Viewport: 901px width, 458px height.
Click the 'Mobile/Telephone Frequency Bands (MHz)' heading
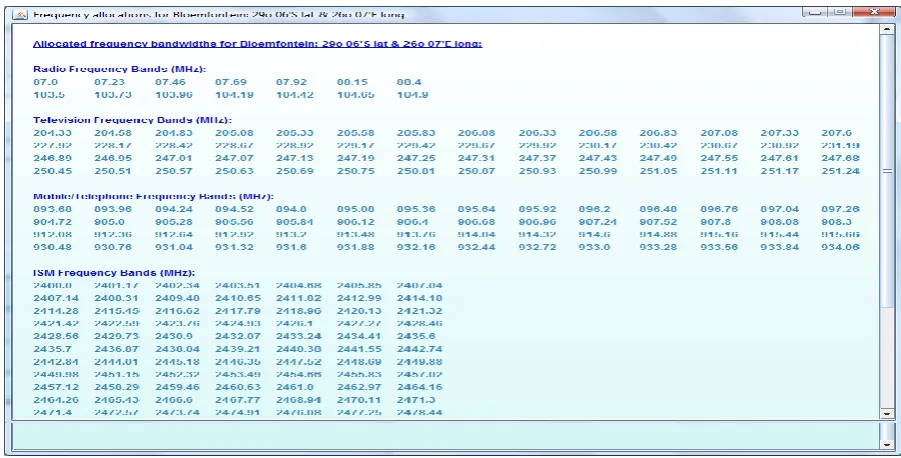pyautogui.click(x=153, y=197)
